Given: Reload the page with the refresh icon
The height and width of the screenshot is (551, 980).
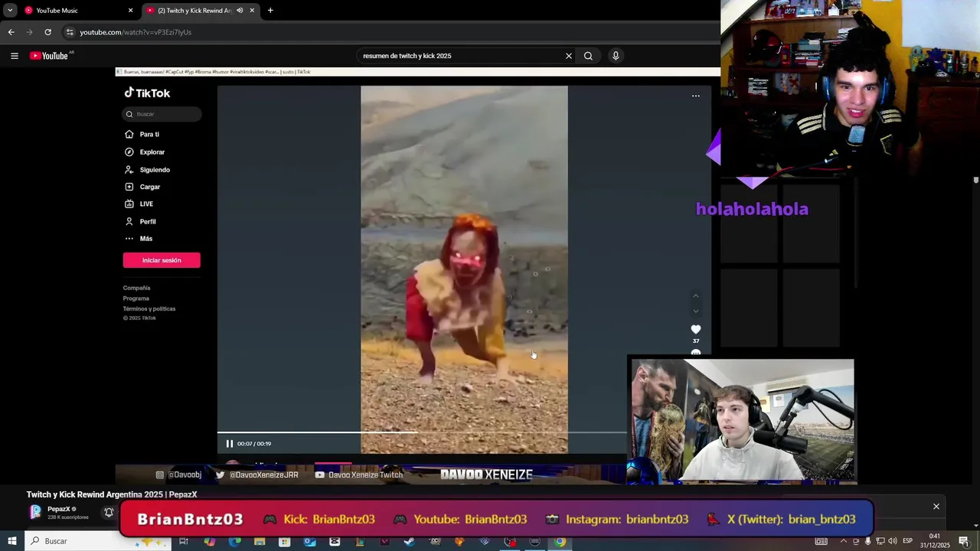Looking at the screenshot, I should 47,32.
